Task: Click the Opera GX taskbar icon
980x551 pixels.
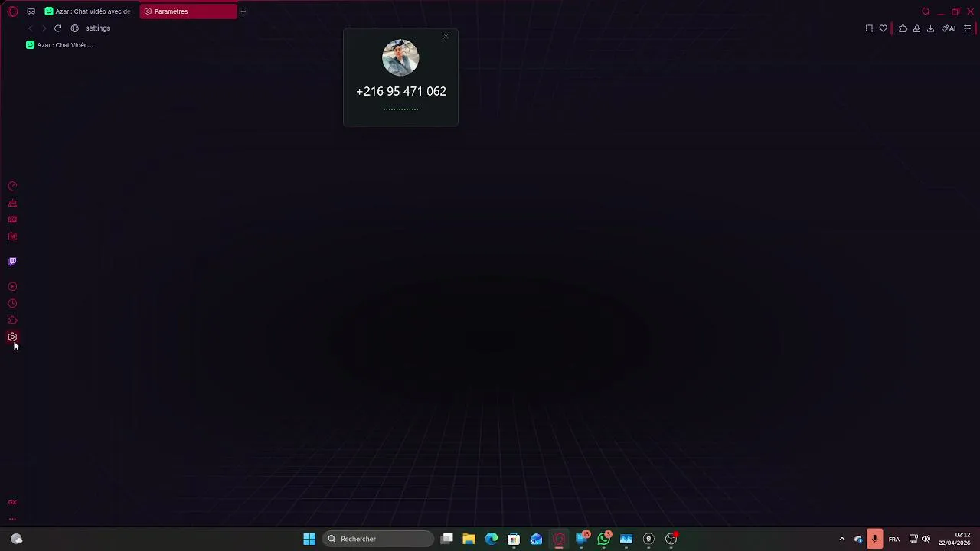Action: [559, 539]
